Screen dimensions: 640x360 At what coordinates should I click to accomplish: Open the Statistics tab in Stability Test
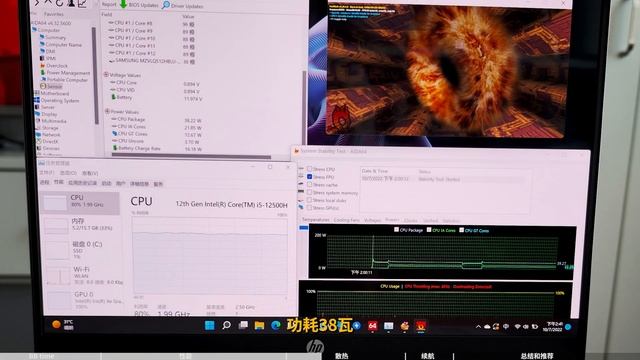[x=451, y=221]
